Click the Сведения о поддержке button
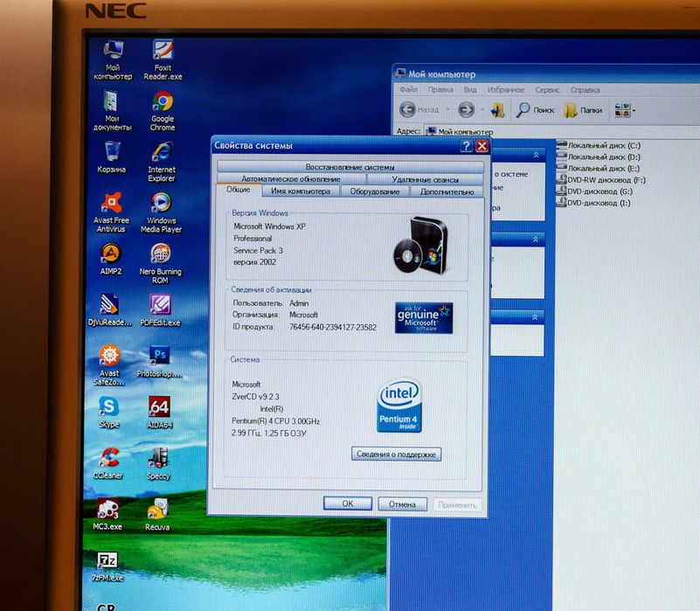700x611 pixels. [x=396, y=454]
